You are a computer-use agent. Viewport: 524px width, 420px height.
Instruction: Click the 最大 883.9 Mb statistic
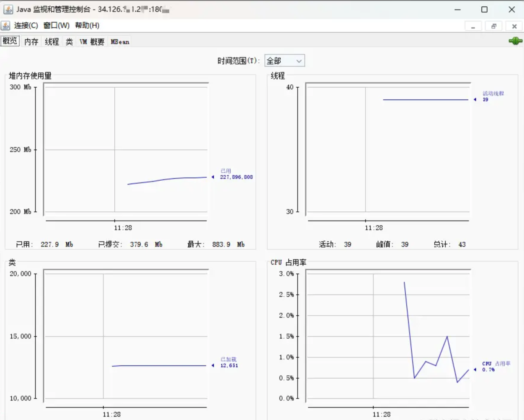[216, 244]
